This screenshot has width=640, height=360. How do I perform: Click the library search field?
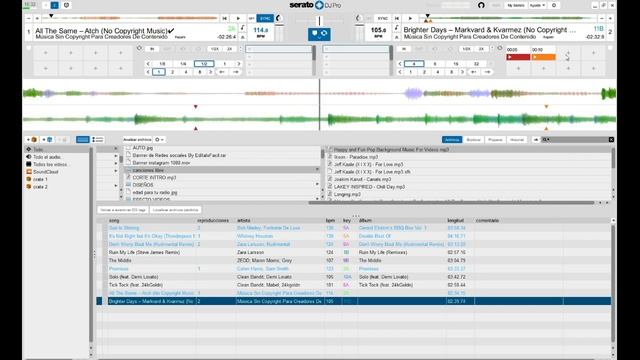tap(575, 140)
